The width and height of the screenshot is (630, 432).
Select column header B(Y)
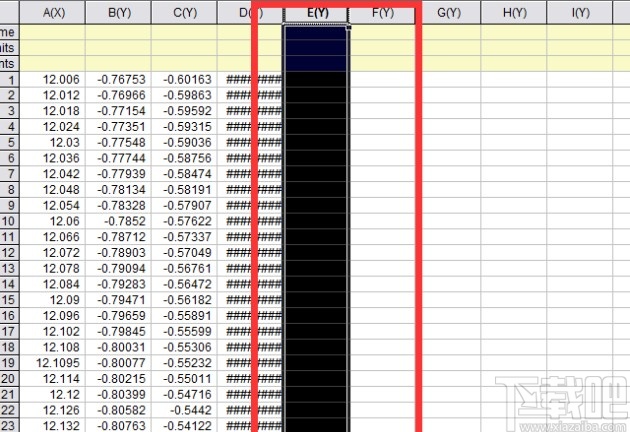pos(119,12)
